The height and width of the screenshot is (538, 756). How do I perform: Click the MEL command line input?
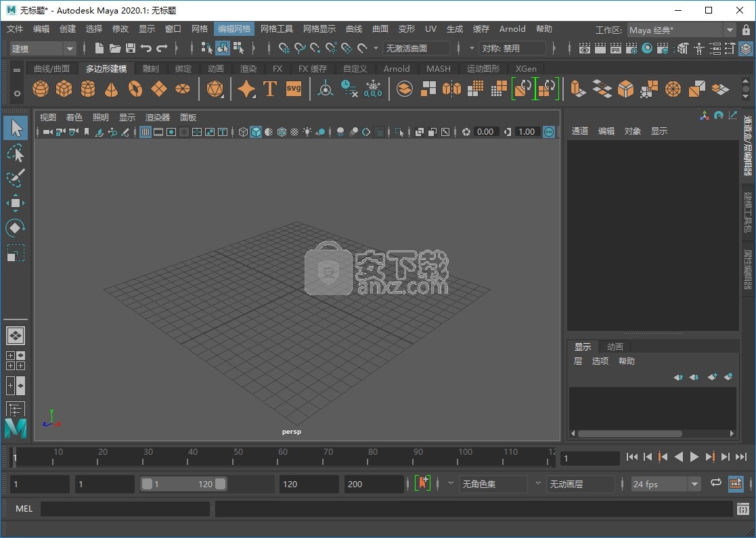125,509
